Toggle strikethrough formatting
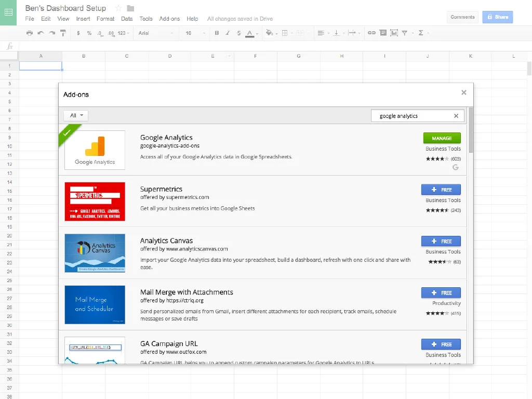532x399 pixels. click(238, 33)
